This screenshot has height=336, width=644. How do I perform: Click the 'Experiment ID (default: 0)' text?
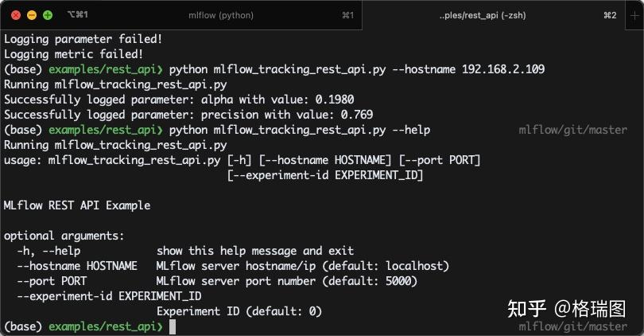coord(239,311)
